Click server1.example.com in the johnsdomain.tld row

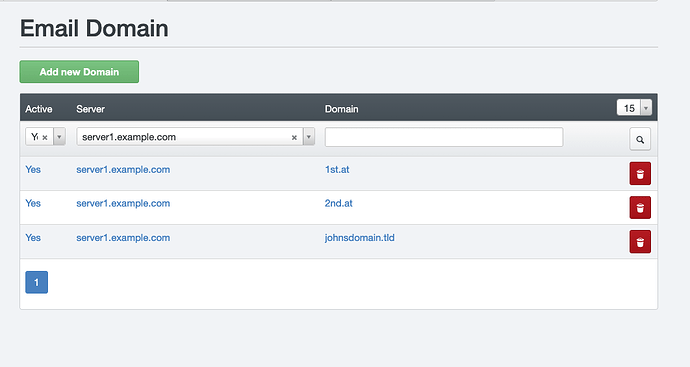tap(123, 238)
